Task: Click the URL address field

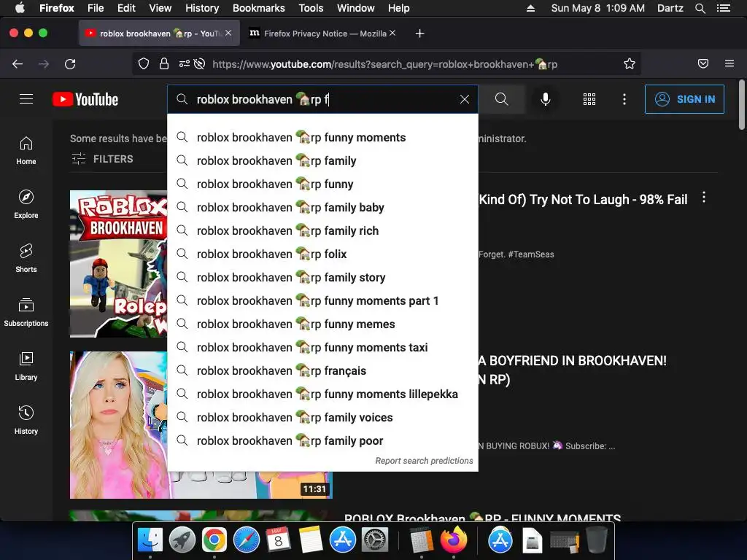Action: (385, 64)
